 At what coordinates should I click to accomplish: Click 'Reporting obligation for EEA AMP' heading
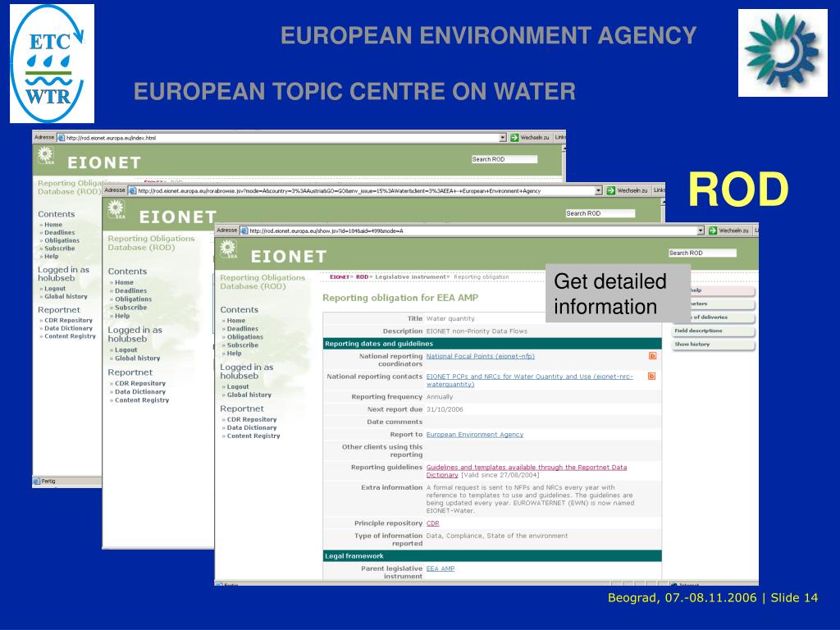[400, 298]
